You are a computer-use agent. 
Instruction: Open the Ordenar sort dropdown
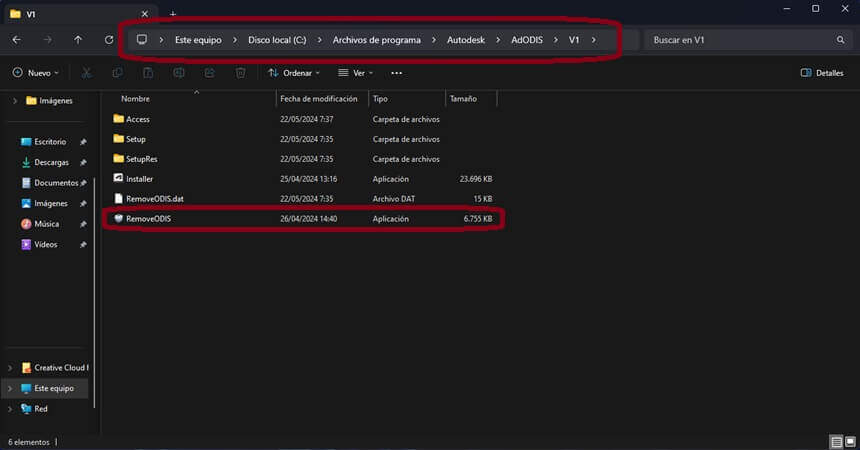tap(293, 72)
